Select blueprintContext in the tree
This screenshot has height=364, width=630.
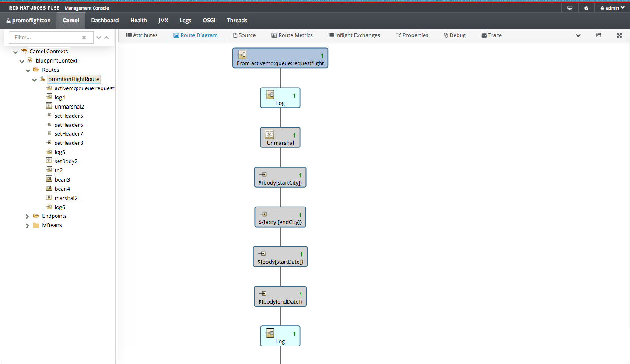point(56,61)
